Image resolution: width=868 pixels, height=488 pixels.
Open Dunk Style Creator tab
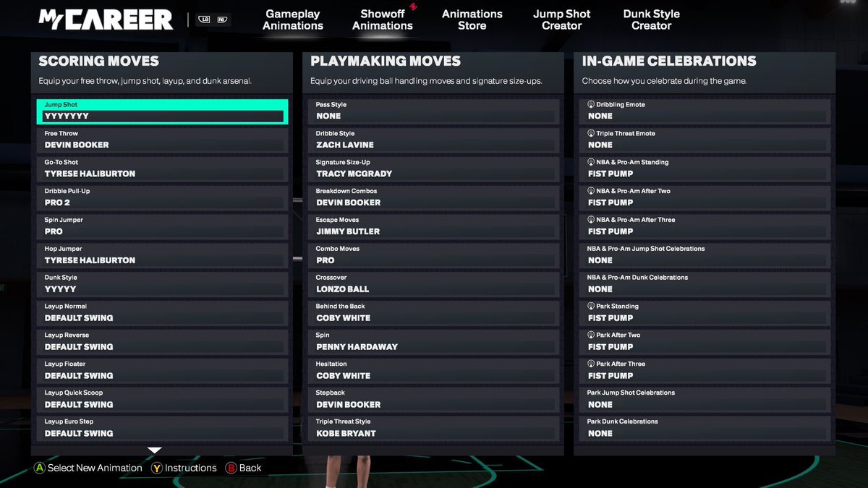(652, 20)
